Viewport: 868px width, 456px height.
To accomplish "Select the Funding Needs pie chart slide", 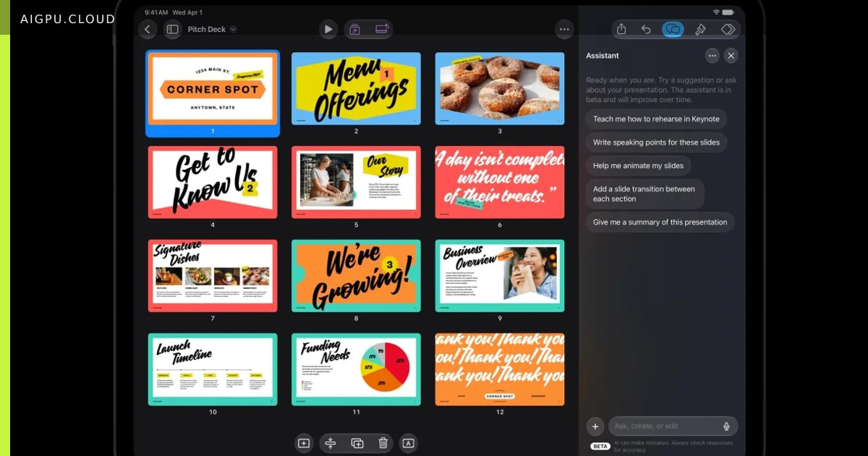I will (x=356, y=369).
